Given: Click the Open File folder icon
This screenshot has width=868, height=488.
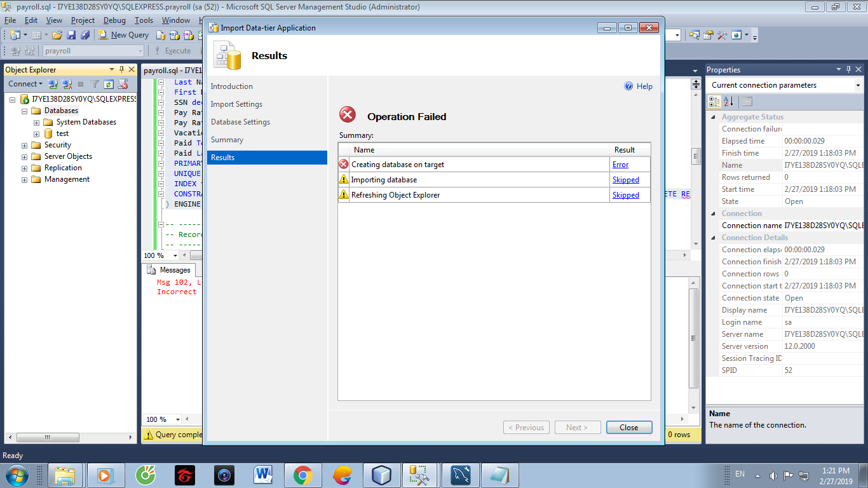Looking at the screenshot, I should (x=57, y=35).
